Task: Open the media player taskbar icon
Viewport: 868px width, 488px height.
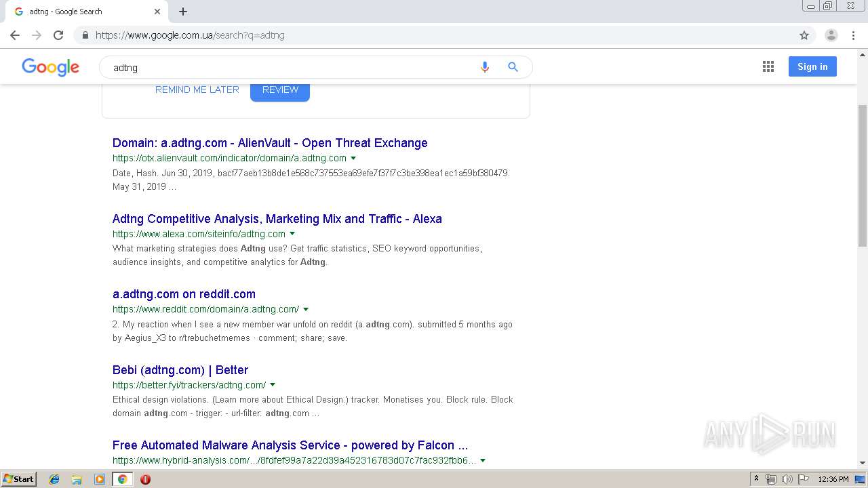Action: [x=100, y=479]
